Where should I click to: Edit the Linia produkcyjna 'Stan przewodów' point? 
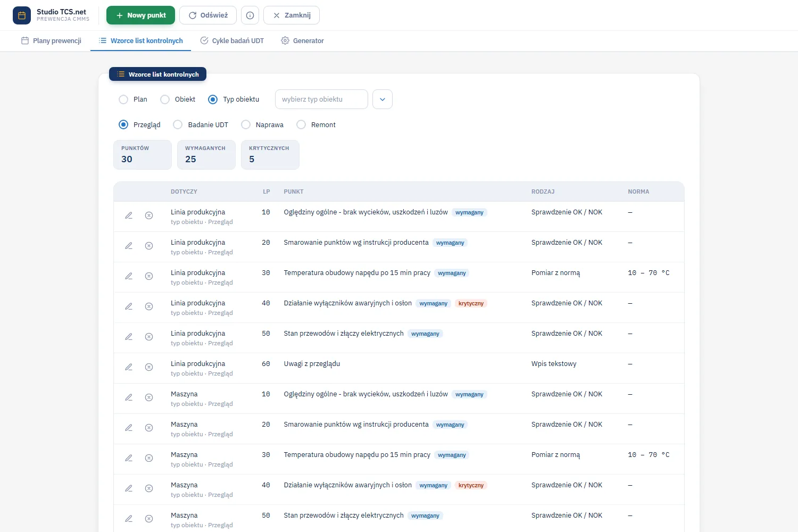(x=129, y=337)
